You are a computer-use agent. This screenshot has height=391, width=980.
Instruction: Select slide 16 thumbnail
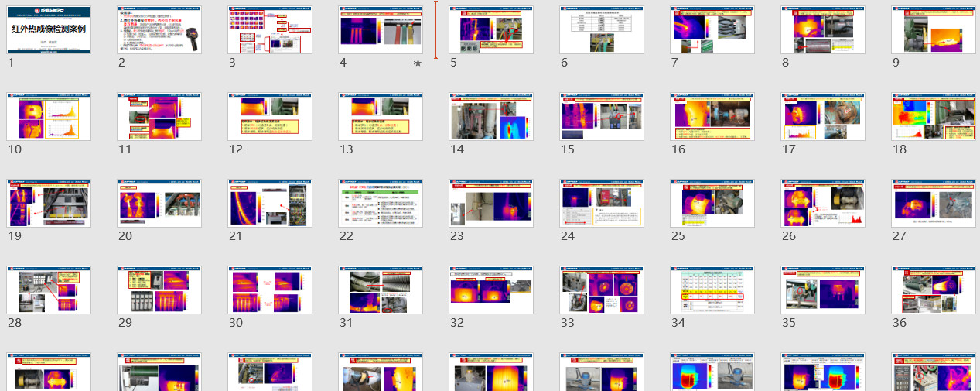click(712, 117)
